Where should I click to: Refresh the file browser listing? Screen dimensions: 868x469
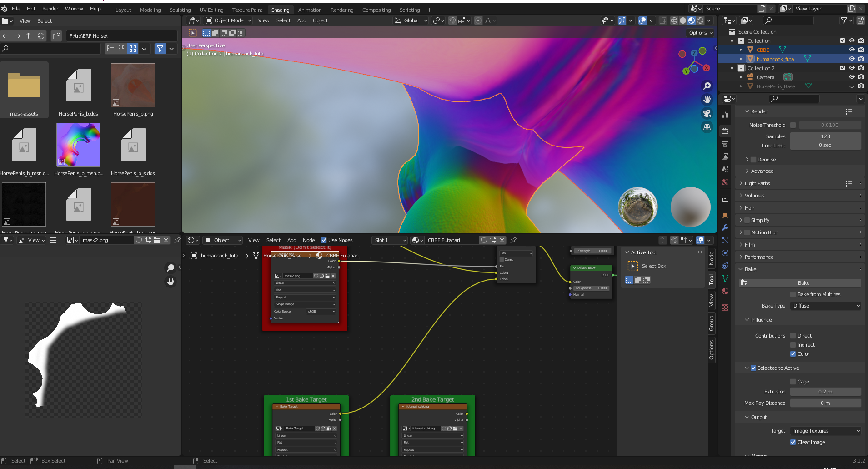click(41, 36)
